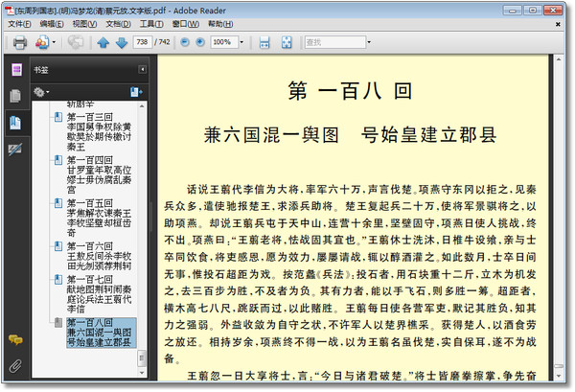Click document scroll down arrow

tap(558, 376)
